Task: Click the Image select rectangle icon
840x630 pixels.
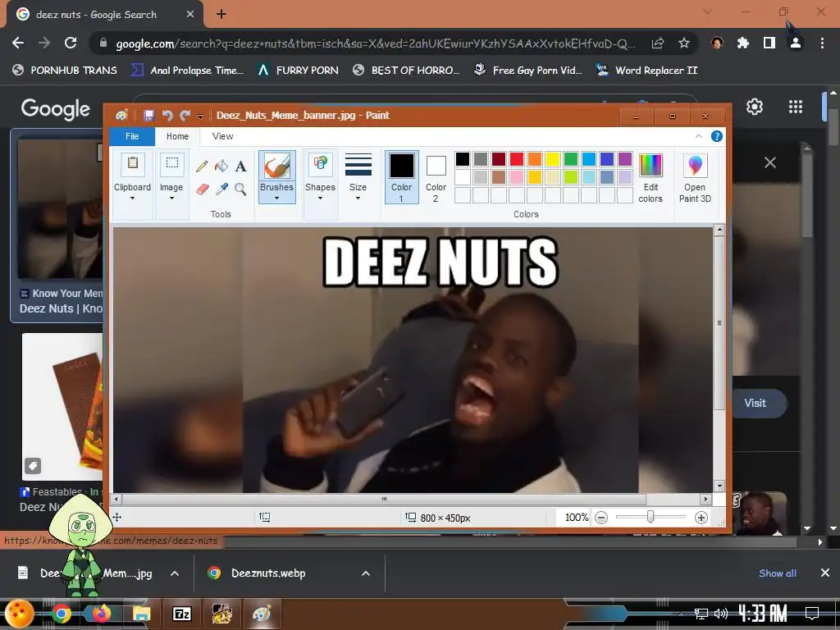Action: tap(171, 163)
